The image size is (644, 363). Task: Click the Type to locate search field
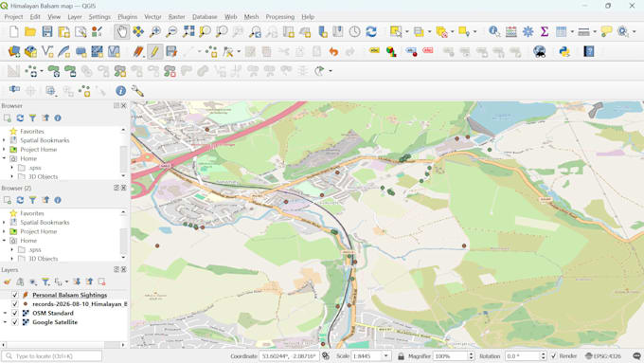click(x=51, y=356)
